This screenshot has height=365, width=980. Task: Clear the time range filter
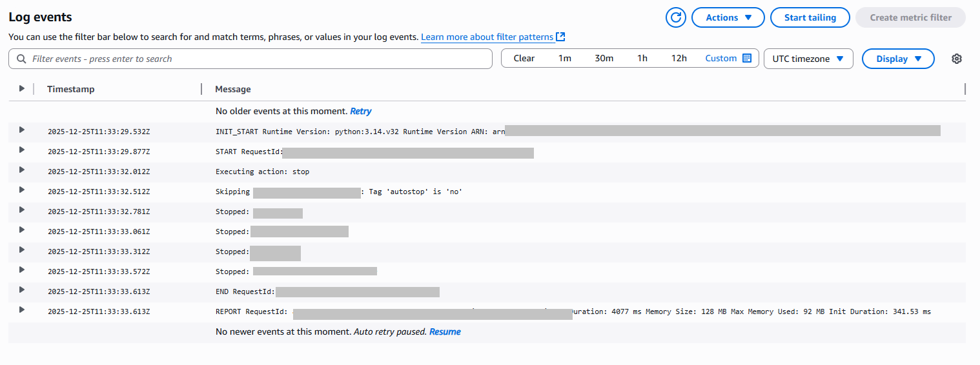click(524, 58)
